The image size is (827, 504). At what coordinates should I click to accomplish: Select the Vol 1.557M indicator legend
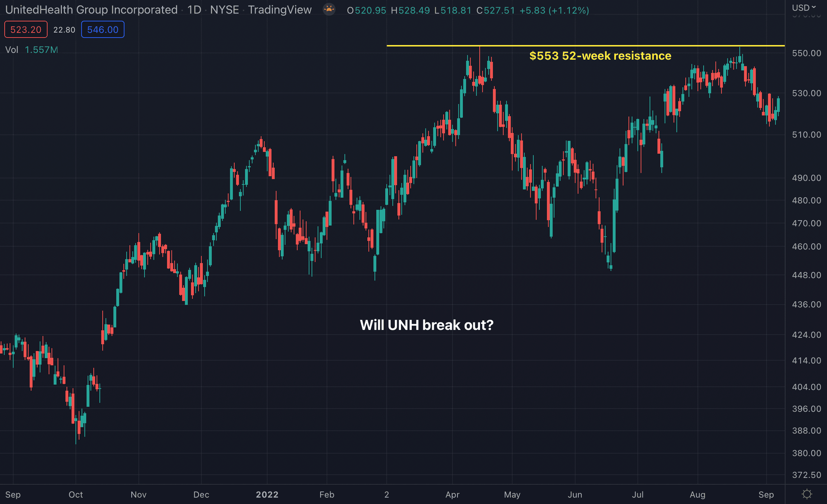tap(31, 50)
